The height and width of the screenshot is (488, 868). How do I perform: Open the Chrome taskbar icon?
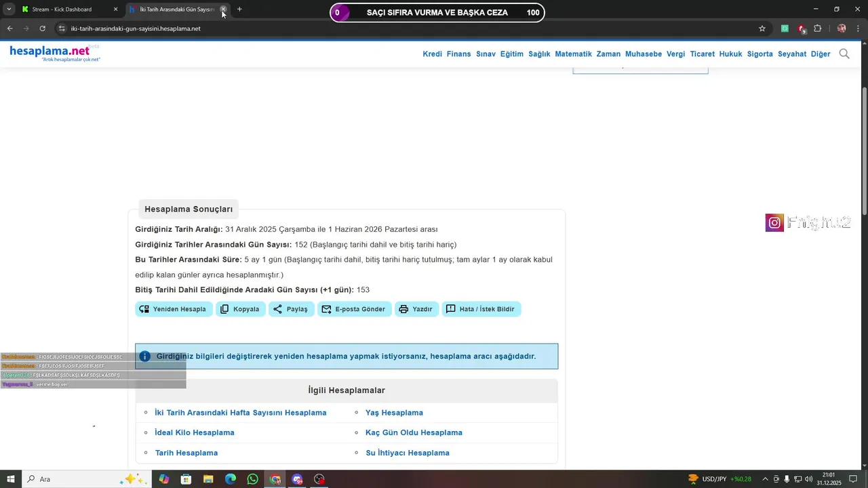click(275, 479)
